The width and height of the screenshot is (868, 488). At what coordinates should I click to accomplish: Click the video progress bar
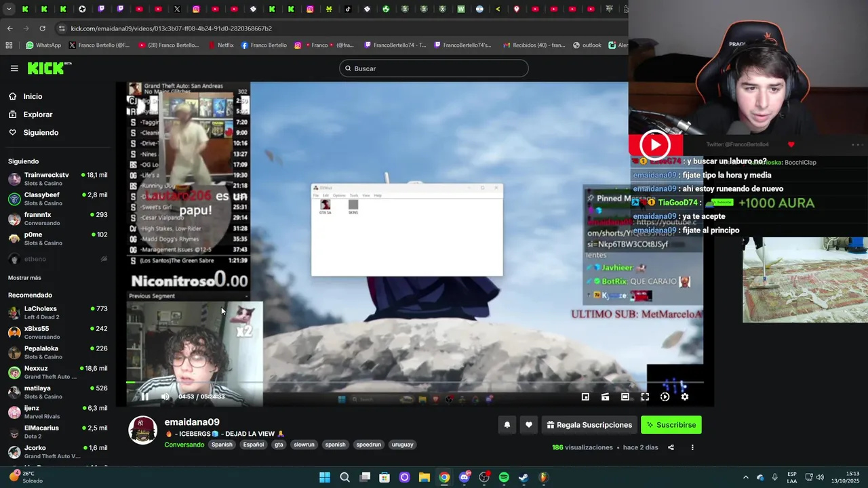coord(414,382)
